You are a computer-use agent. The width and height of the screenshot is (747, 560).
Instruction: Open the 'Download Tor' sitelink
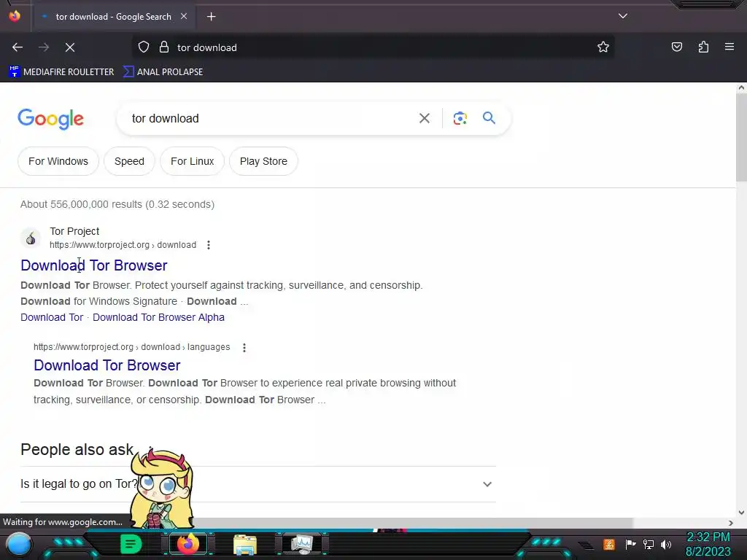pos(52,318)
